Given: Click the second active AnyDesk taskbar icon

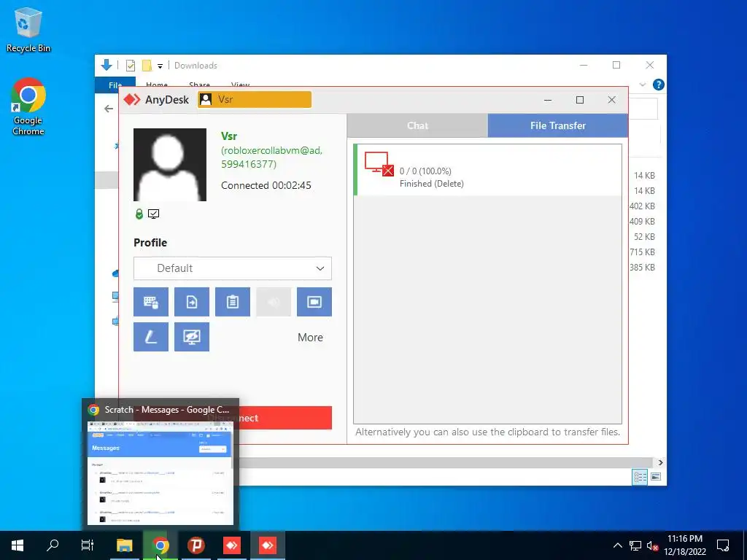Looking at the screenshot, I should [x=268, y=545].
